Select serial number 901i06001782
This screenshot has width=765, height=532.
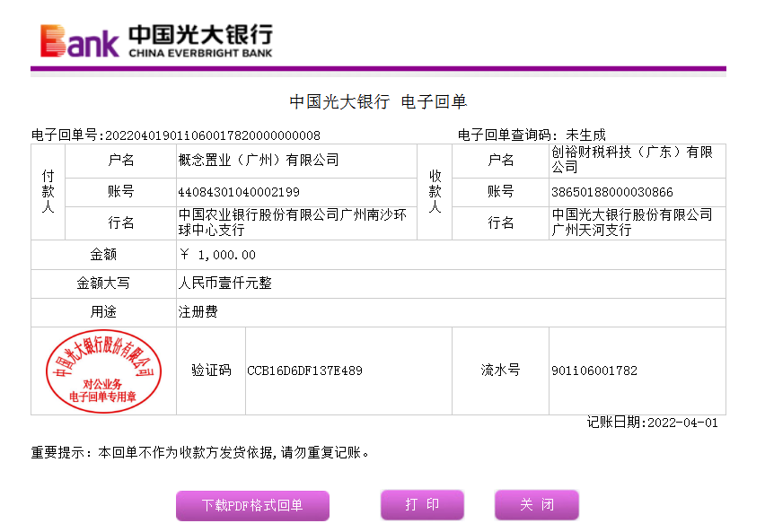tap(594, 371)
